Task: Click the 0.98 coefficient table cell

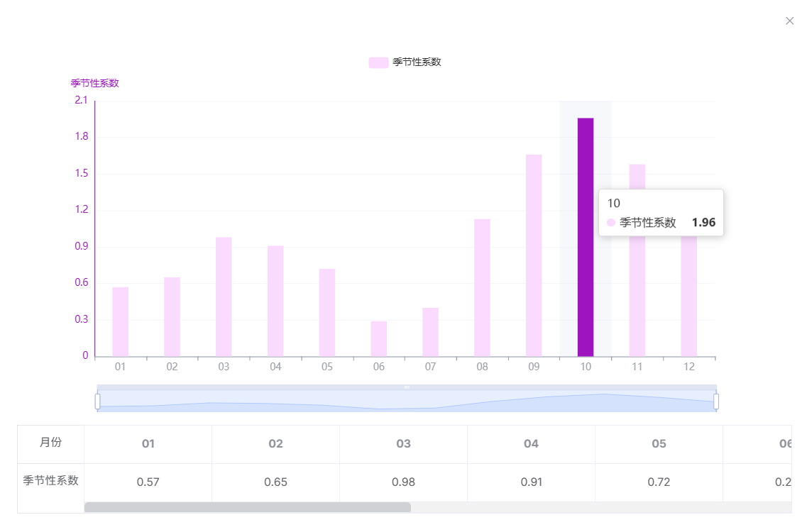Action: (x=403, y=482)
